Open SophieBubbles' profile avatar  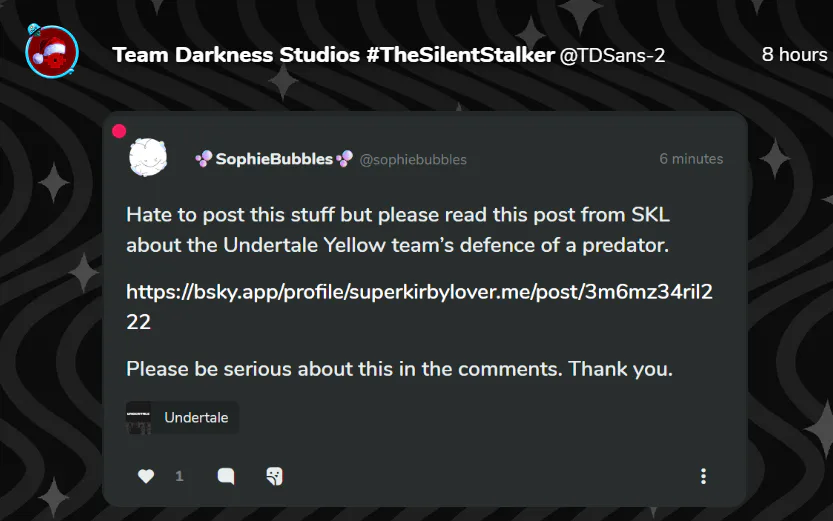tap(148, 158)
